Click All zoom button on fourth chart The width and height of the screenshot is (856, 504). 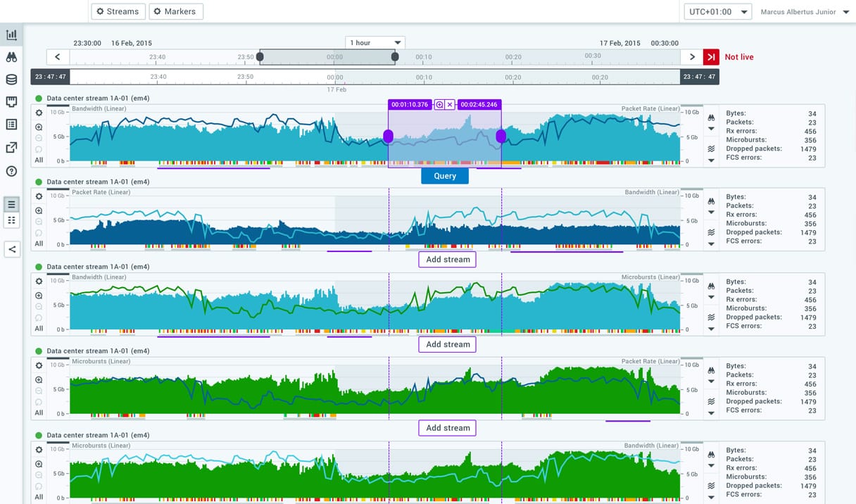(x=39, y=412)
